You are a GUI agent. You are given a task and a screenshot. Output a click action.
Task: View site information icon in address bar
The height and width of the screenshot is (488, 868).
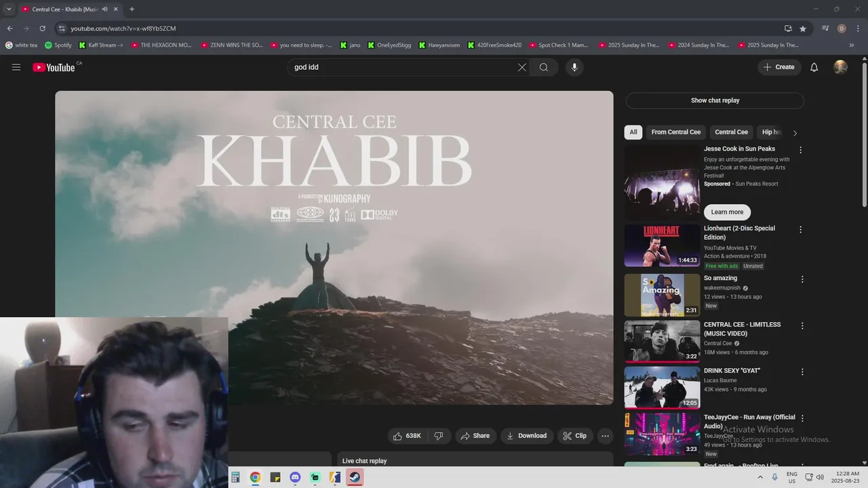click(62, 28)
